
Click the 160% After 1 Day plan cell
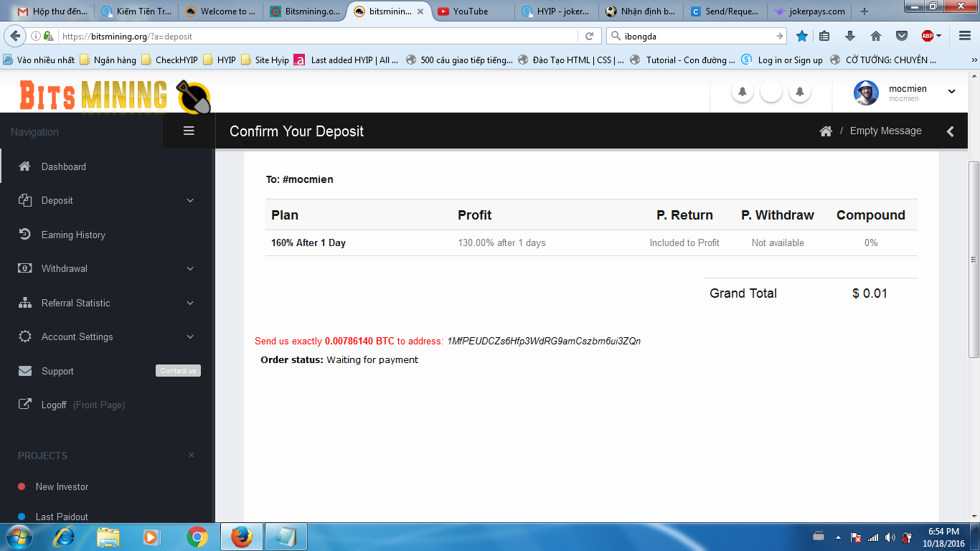click(x=308, y=242)
